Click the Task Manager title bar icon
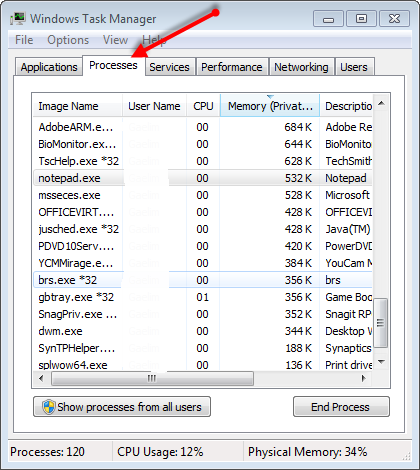The width and height of the screenshot is (420, 470). coord(18,19)
